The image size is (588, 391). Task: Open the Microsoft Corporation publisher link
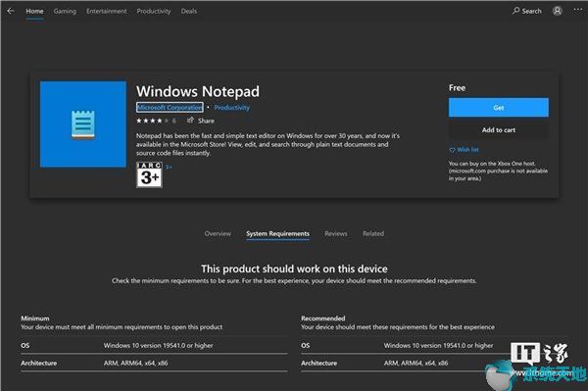(170, 107)
